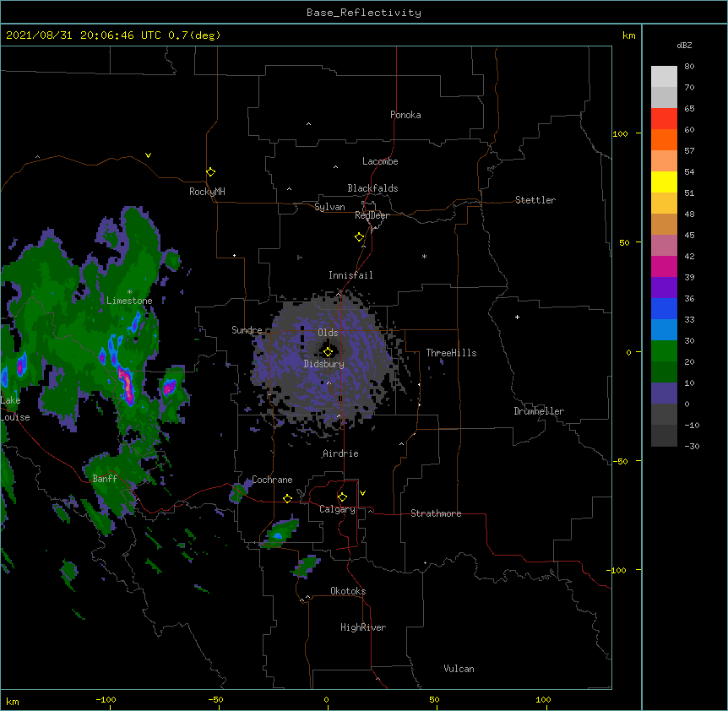Click the Limestone label
This screenshot has height=711, width=728.
tap(129, 301)
